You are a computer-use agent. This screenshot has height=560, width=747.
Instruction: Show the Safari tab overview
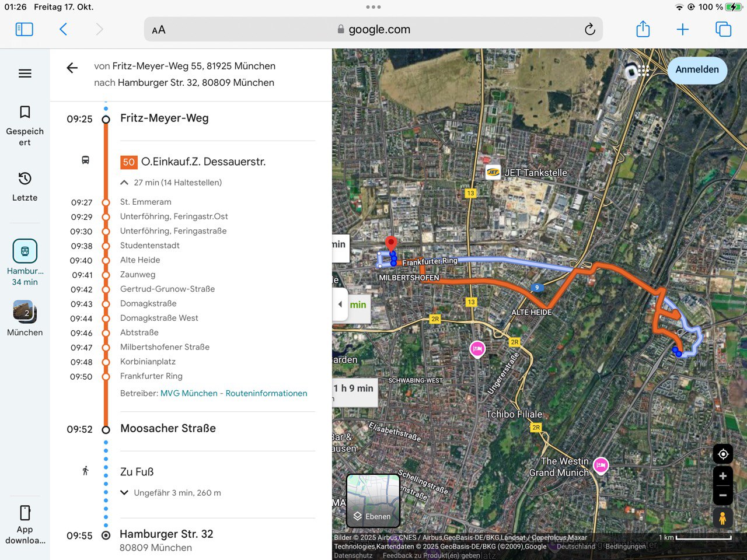click(x=723, y=29)
